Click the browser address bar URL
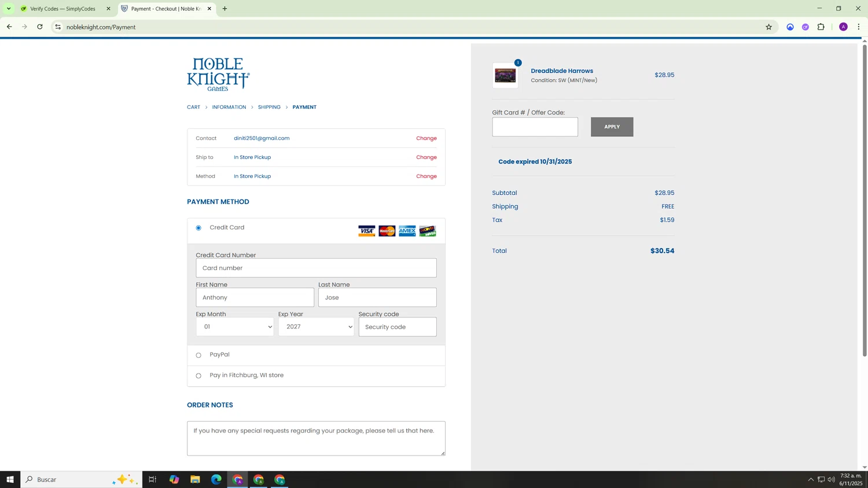 [x=101, y=27]
